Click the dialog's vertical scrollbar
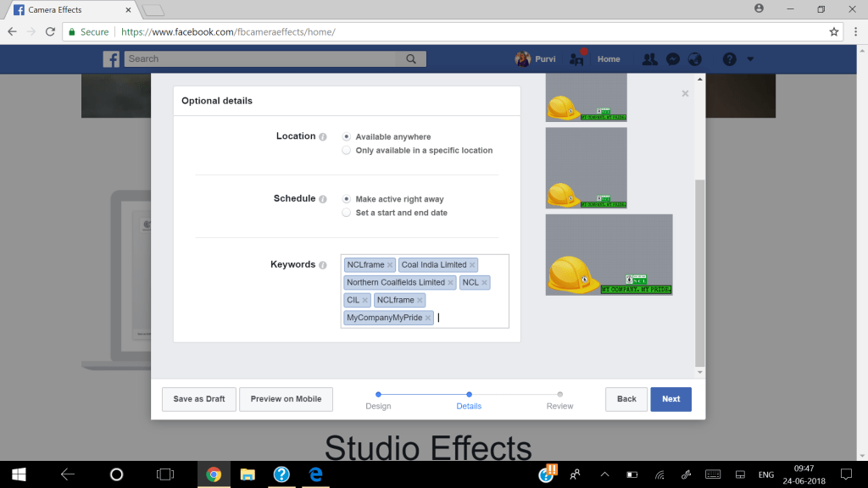 [x=699, y=271]
